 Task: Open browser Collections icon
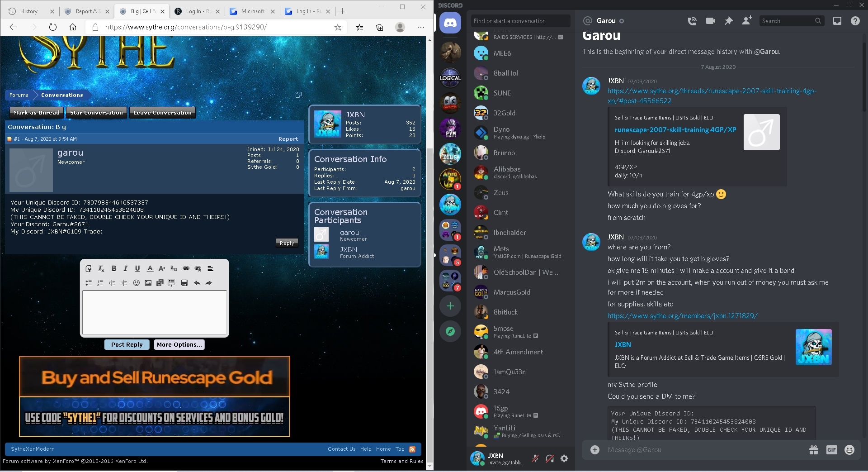pos(380,27)
